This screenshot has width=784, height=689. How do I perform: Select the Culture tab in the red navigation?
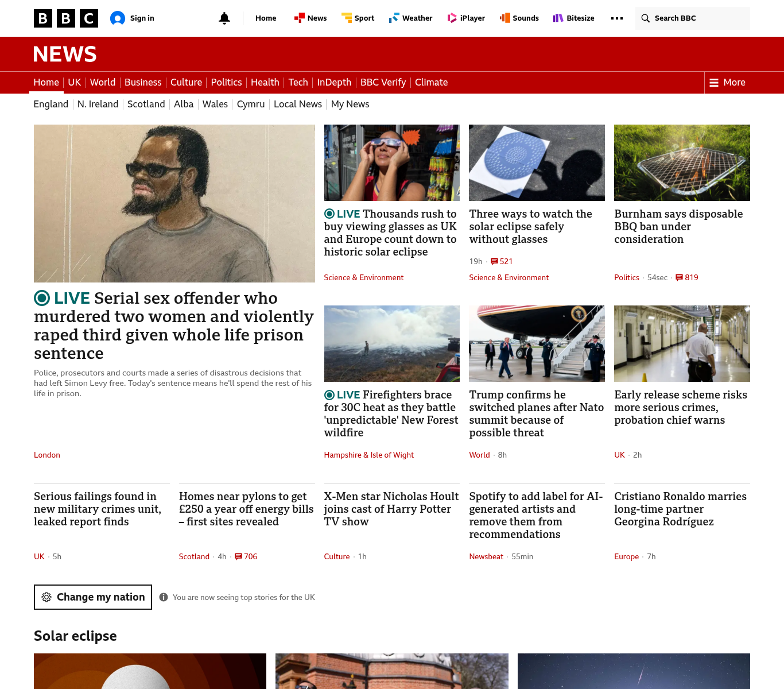186,83
